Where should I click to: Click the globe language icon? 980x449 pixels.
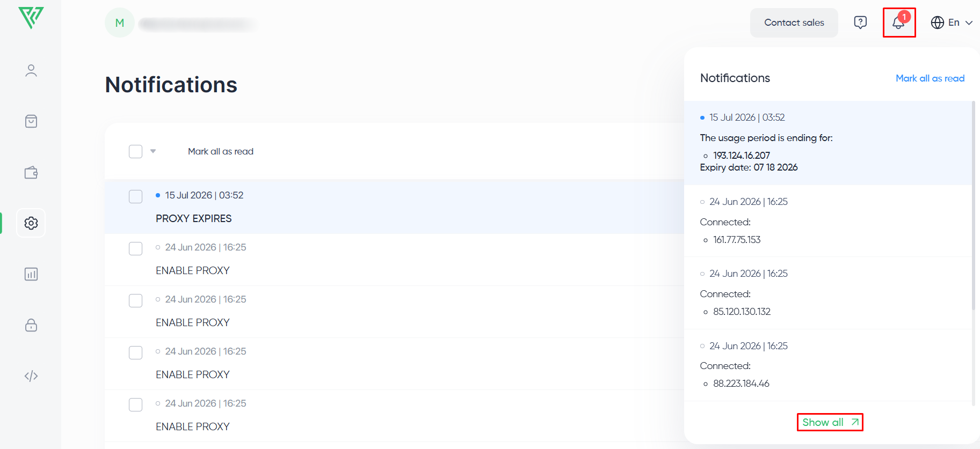click(x=938, y=23)
